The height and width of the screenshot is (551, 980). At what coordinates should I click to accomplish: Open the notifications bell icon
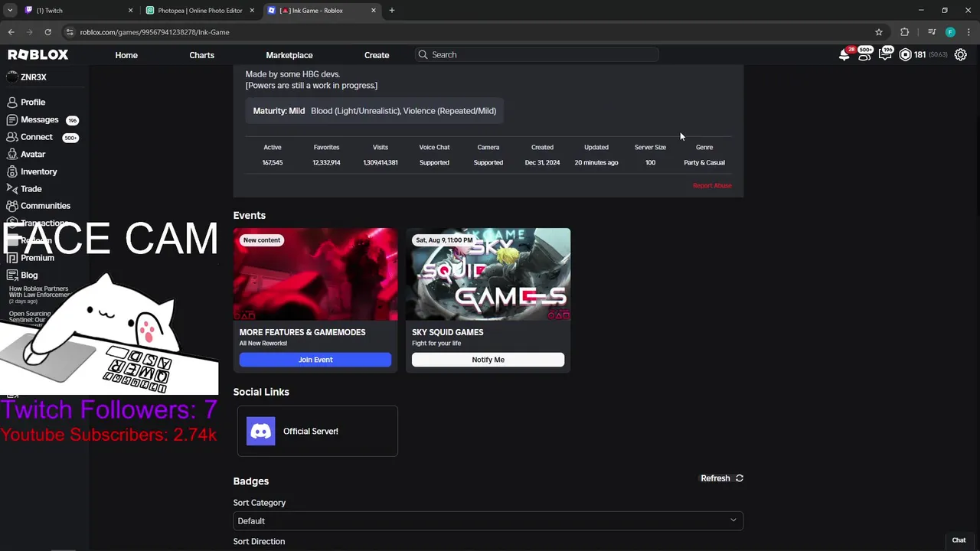(x=844, y=55)
